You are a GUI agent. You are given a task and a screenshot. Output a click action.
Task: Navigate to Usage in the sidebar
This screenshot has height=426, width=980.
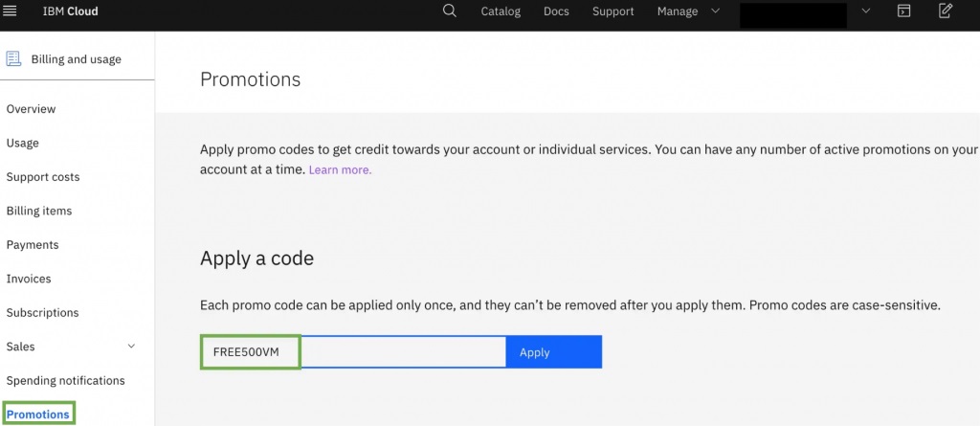point(23,143)
